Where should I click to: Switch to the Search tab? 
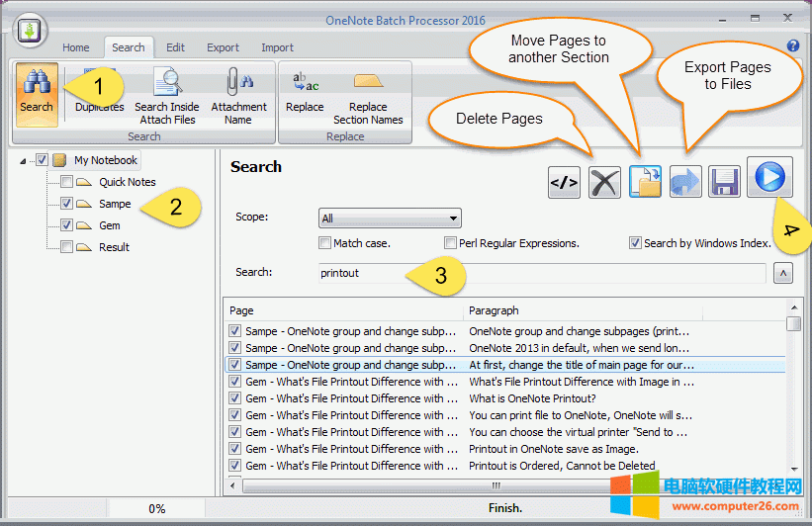click(129, 47)
